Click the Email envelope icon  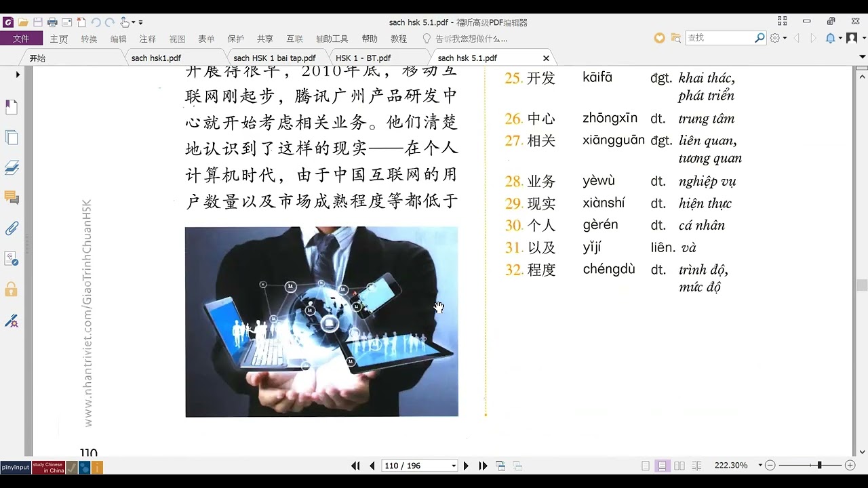(66, 22)
